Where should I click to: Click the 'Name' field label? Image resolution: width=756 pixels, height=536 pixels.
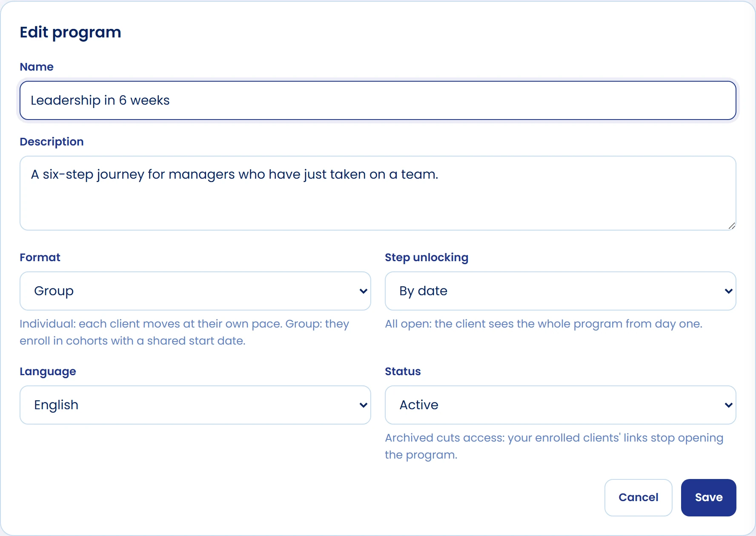pyautogui.click(x=37, y=67)
